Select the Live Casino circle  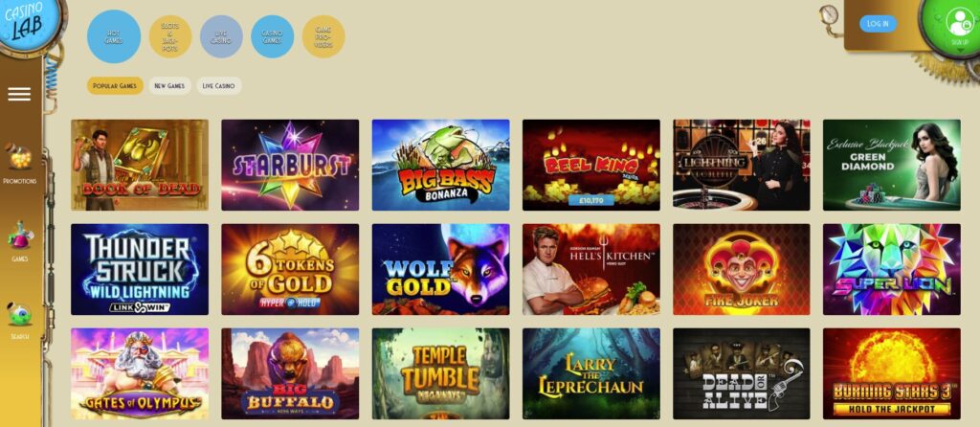point(221,37)
